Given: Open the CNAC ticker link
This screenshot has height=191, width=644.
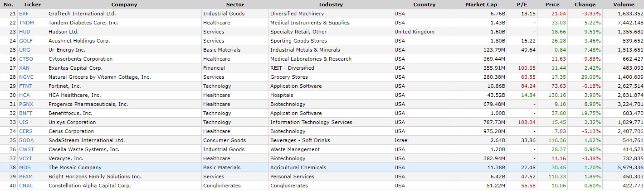Looking at the screenshot, I should pos(26,186).
